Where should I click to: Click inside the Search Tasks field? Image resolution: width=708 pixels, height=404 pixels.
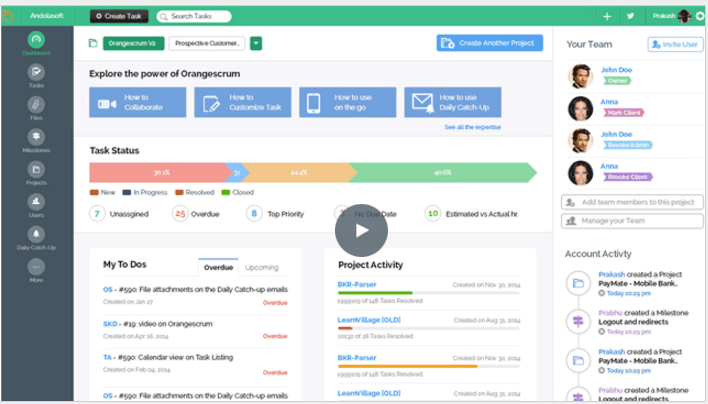(x=194, y=16)
